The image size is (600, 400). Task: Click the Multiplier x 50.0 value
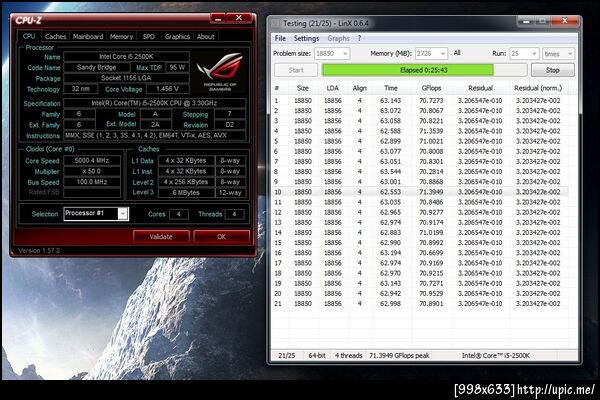[x=92, y=171]
